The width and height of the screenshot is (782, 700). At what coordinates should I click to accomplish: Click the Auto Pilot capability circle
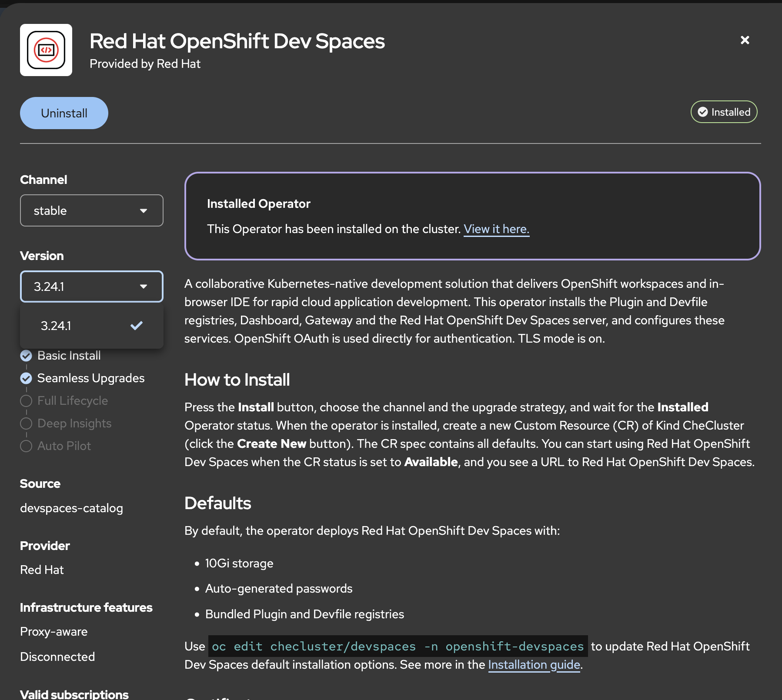point(26,446)
